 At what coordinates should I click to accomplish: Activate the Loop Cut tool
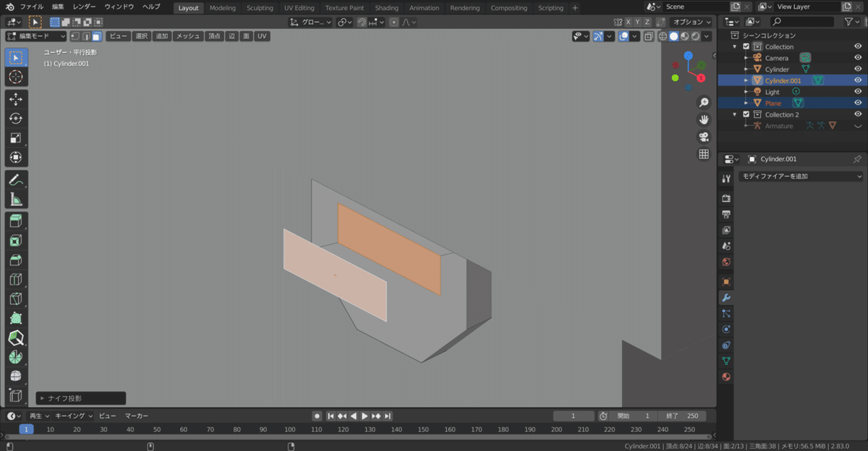(x=16, y=279)
